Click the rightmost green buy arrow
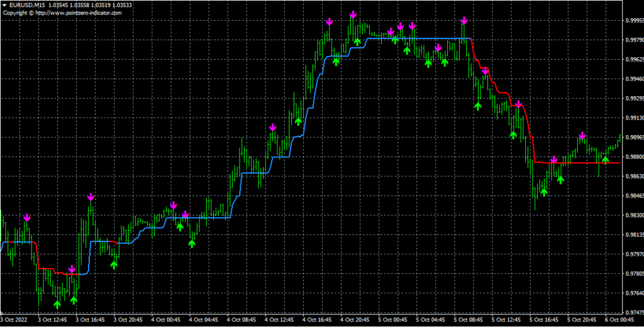Image resolution: width=644 pixels, height=327 pixels. click(605, 160)
